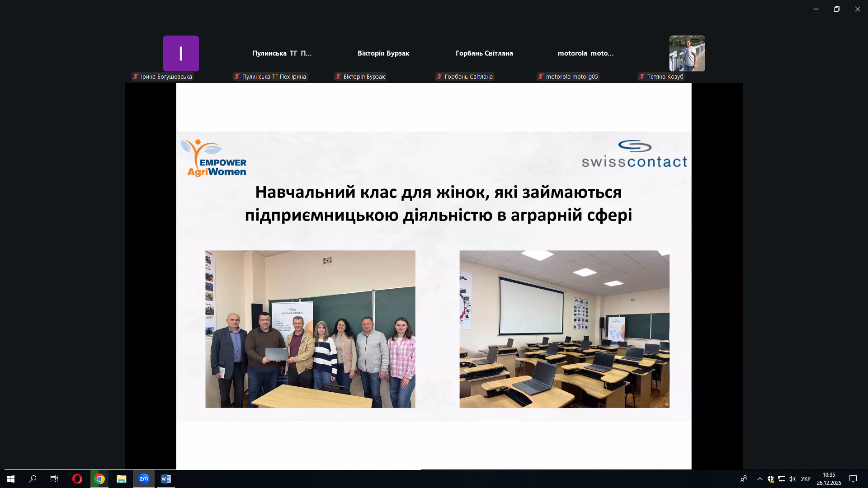Click clock showing 10:35 date

[x=829, y=479]
